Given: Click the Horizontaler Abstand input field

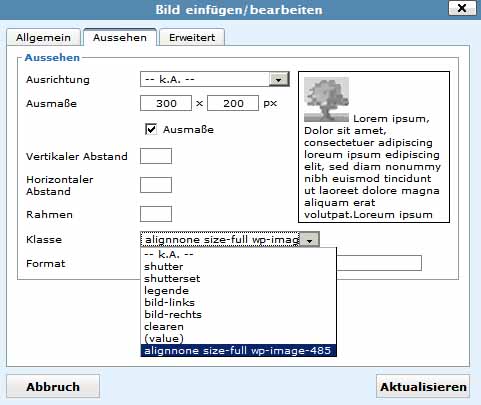Looking at the screenshot, I should [x=156, y=185].
